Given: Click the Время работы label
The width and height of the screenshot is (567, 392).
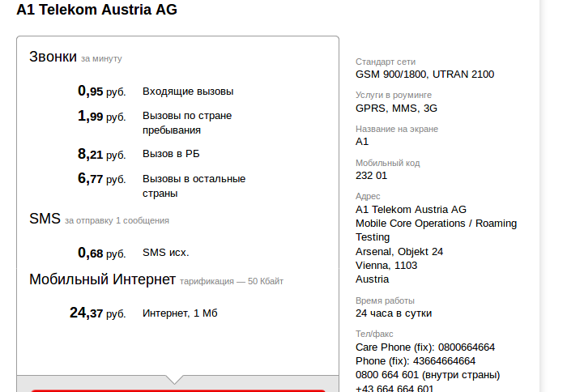Looking at the screenshot, I should [385, 300].
